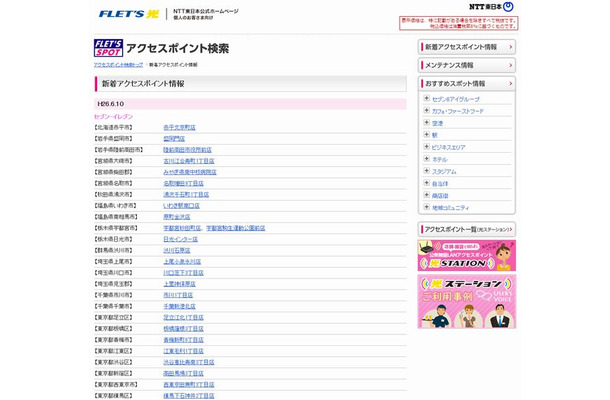The image size is (610, 400).
Task: Click the ビジネスエリア link text
Action: click(x=449, y=147)
